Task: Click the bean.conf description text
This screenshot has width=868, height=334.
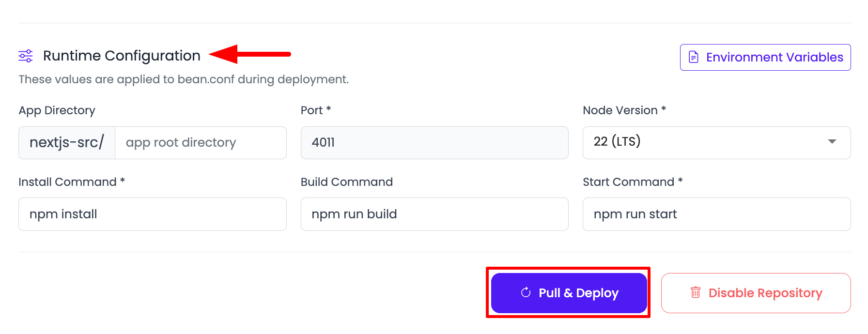Action: tap(184, 79)
